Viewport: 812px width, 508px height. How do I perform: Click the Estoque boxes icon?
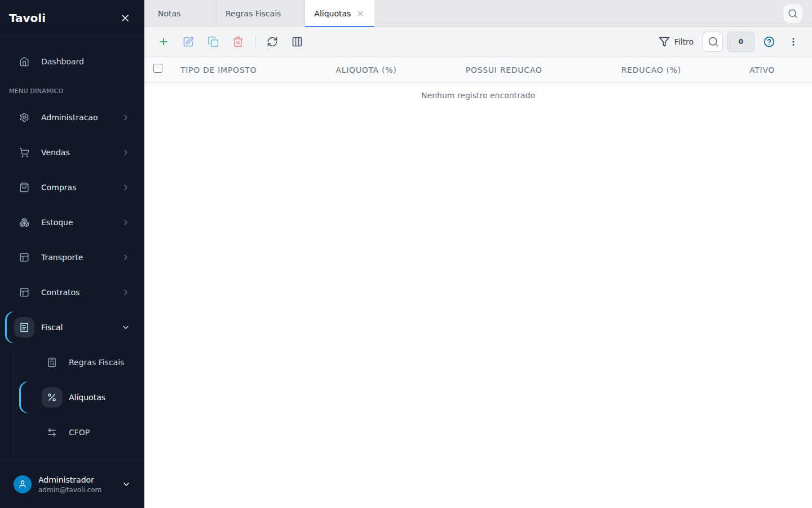[24, 222]
